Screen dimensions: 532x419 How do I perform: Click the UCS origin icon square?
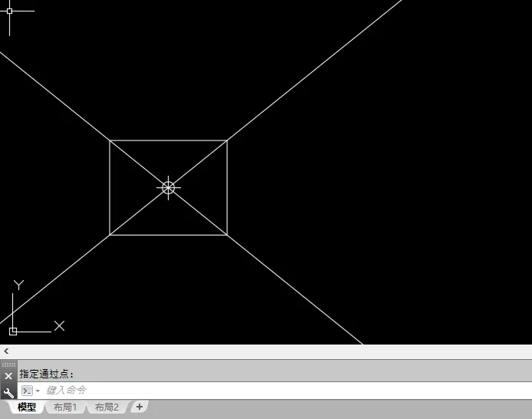[13, 332]
